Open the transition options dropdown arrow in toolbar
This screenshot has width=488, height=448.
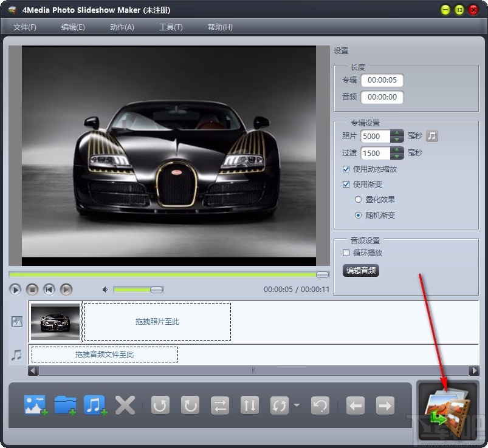click(297, 405)
